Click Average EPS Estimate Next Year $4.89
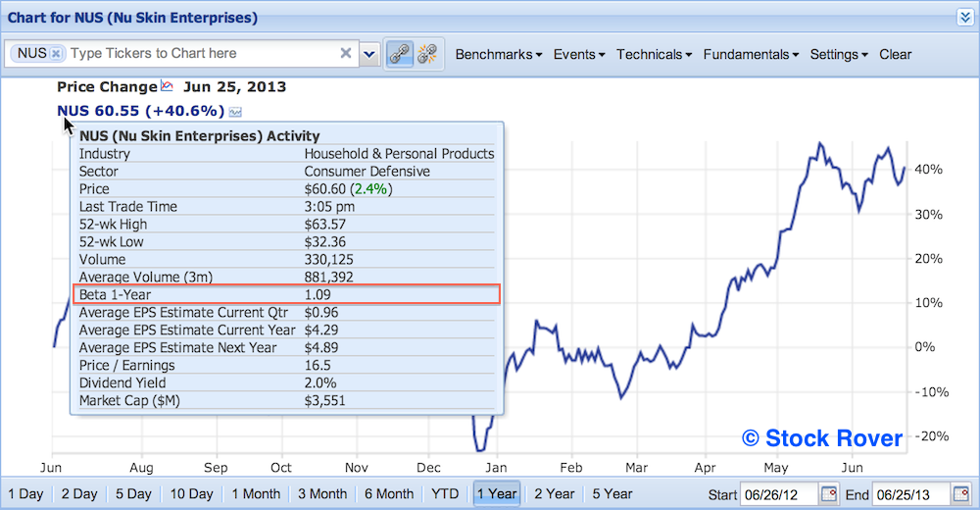 321,347
